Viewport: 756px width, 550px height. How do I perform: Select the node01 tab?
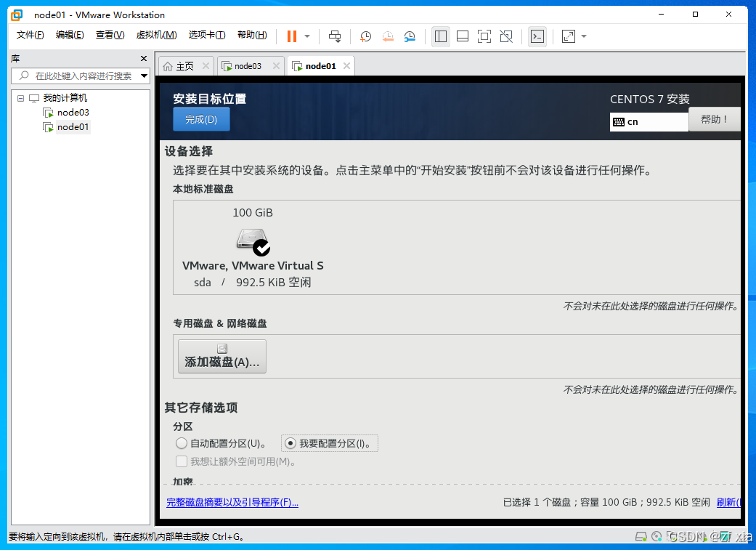(x=320, y=66)
